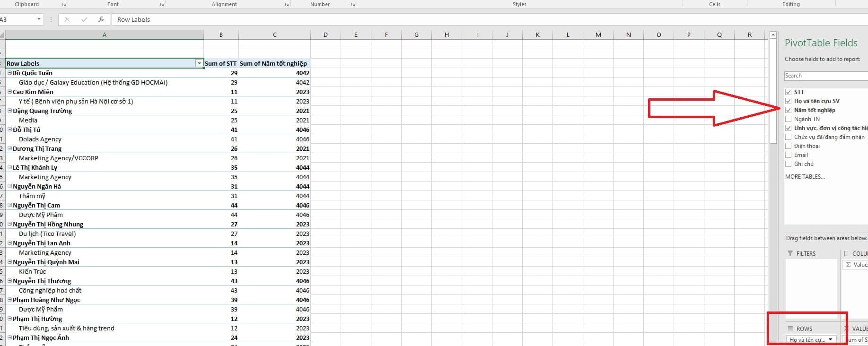Open the Number group dialog launcher
The width and height of the screenshot is (868, 346).
pyautogui.click(x=353, y=4)
